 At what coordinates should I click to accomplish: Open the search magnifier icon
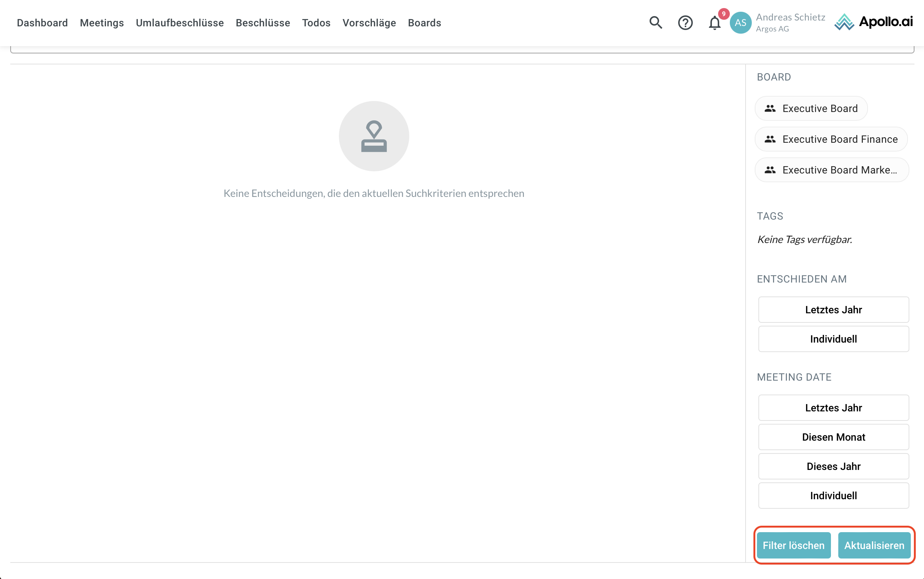(x=655, y=23)
